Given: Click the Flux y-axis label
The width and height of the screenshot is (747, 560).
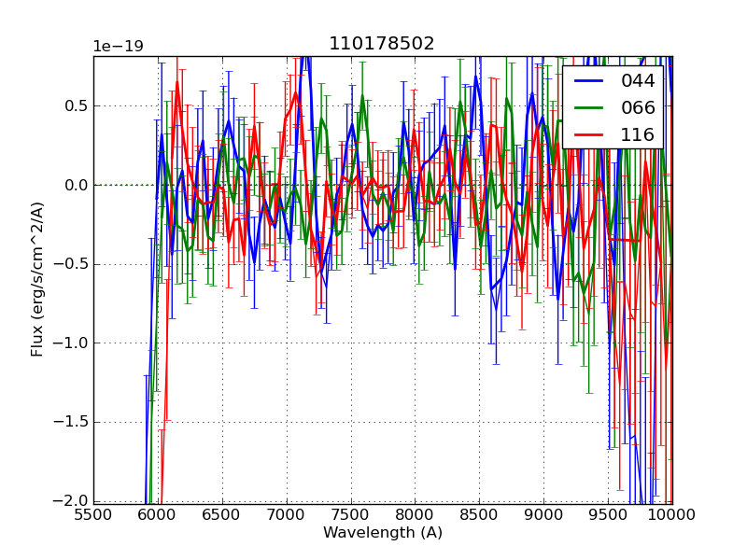Looking at the screenshot, I should click(37, 279).
